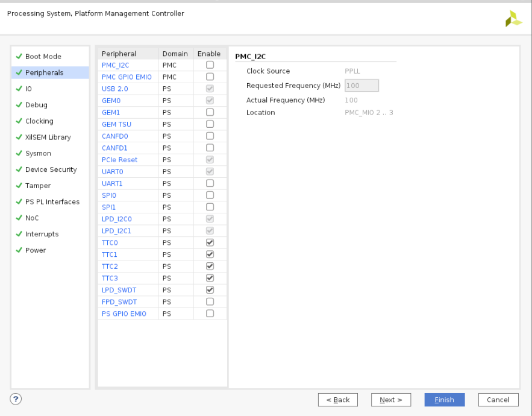Enable the FPD_SWDT checkbox
Screen dimensions: 532x416
coord(210,301)
